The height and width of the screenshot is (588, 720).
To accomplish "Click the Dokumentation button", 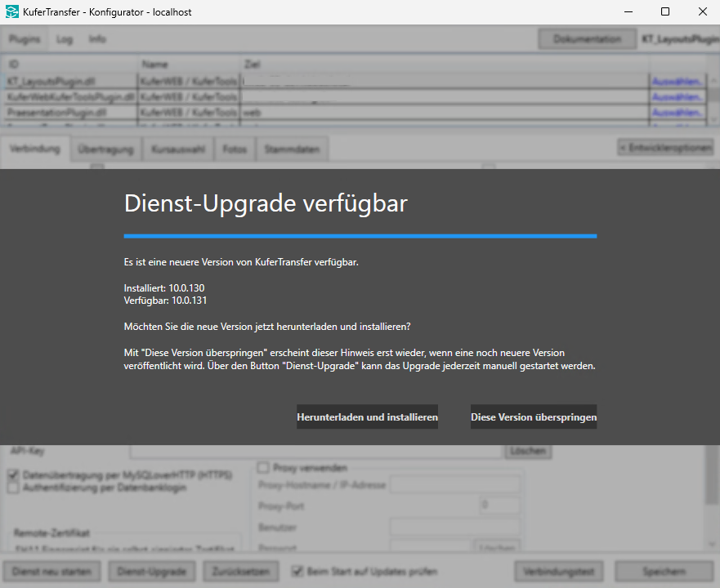I will click(x=588, y=39).
